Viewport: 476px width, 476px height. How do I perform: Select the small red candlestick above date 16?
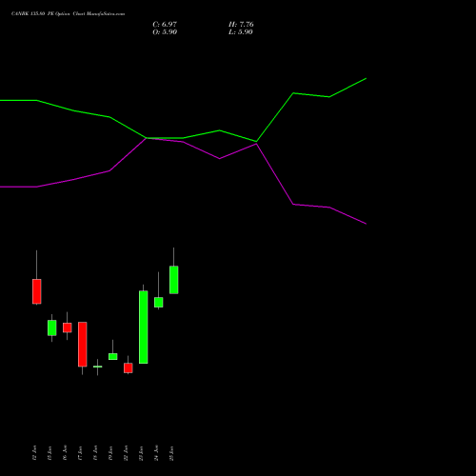point(68,327)
